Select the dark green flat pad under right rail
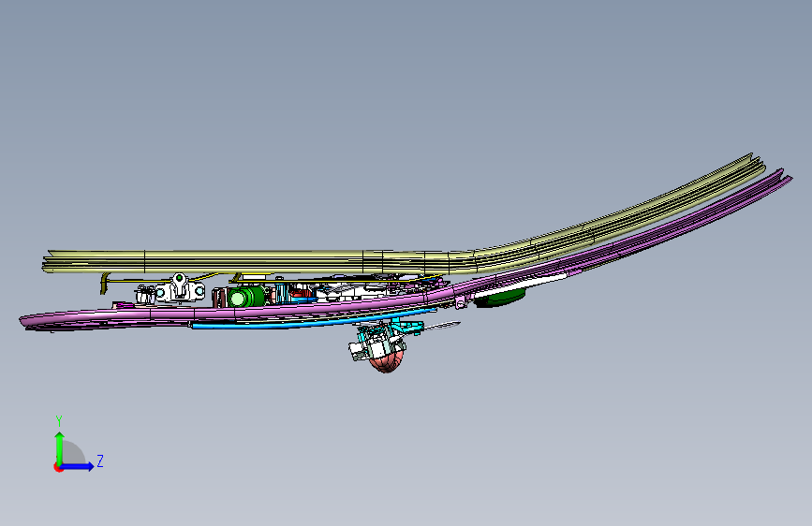Screen dimensions: 812x526 tap(500, 299)
